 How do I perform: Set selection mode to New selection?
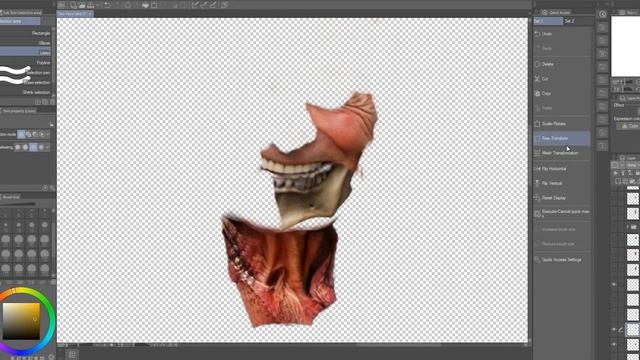tap(21, 134)
